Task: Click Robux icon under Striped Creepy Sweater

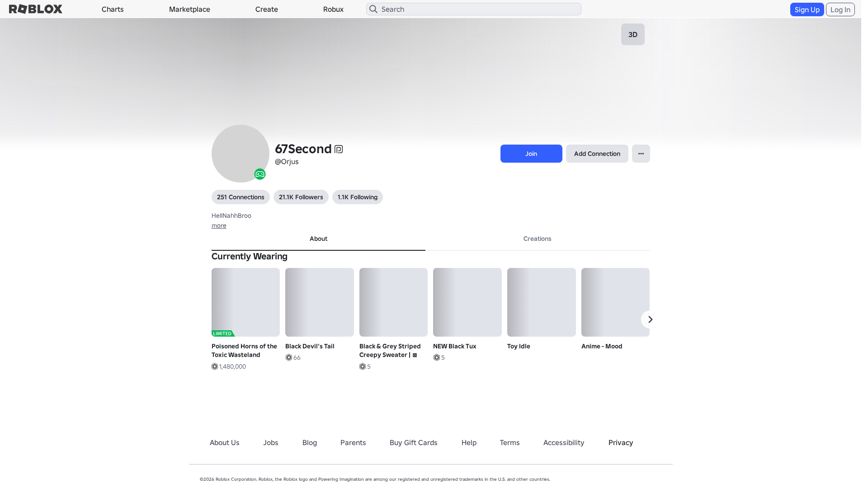Action: click(x=363, y=366)
